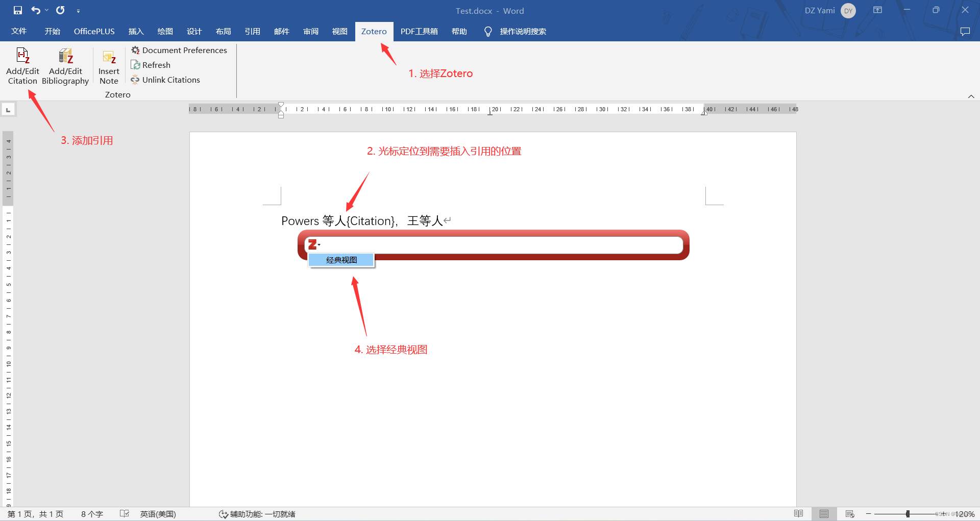Open Ribbon Display Options icon
The height and width of the screenshot is (521, 980).
click(x=877, y=10)
